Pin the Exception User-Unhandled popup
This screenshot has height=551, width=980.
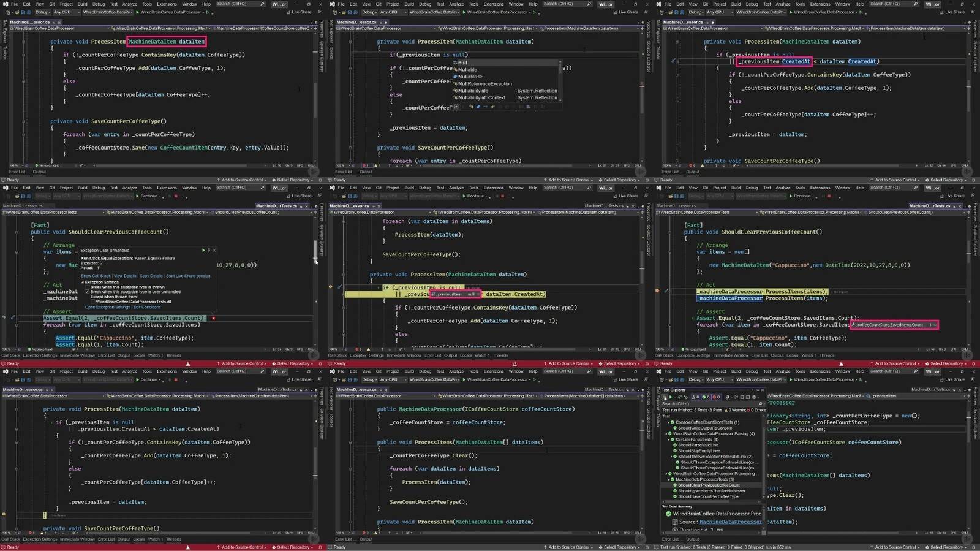click(x=209, y=250)
